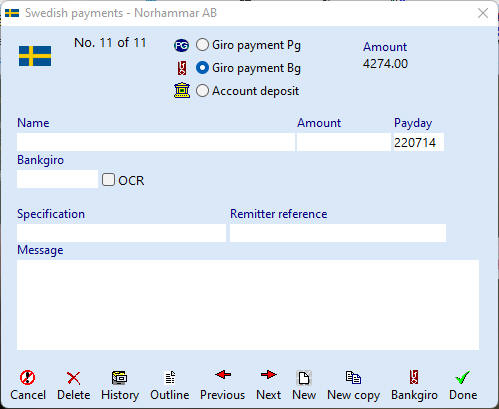
Task: Click inside the large Message text area
Action: pyautogui.click(x=248, y=305)
